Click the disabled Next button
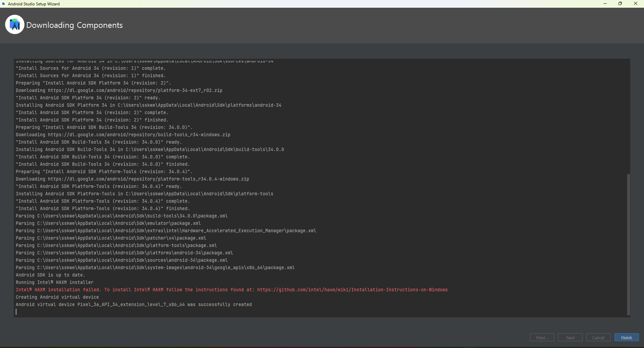 [x=570, y=338]
